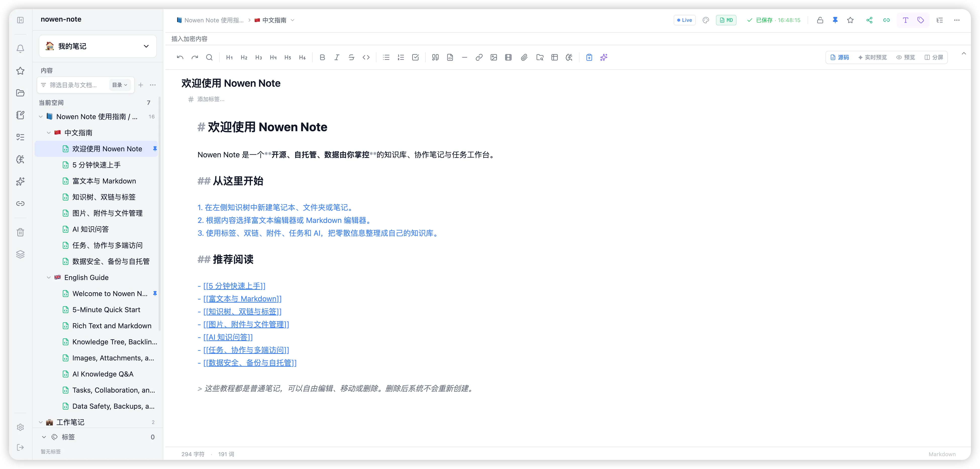Viewport: 980px width, 469px height.
Task: Toggle the pin icon in the header
Action: click(835, 20)
